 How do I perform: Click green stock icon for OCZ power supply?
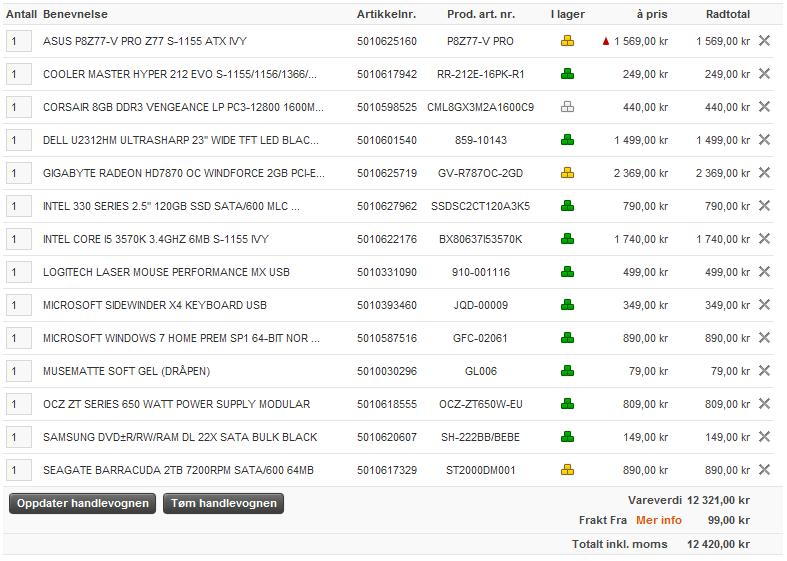tap(567, 404)
